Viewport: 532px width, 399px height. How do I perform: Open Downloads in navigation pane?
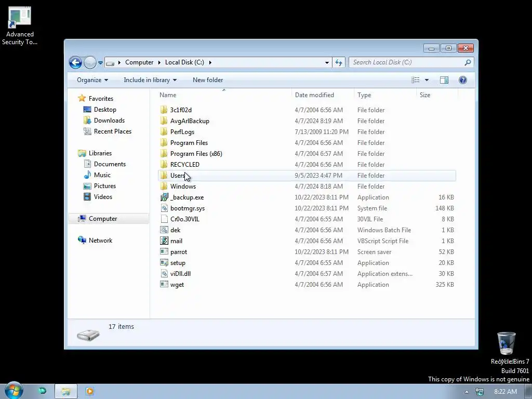click(x=109, y=121)
